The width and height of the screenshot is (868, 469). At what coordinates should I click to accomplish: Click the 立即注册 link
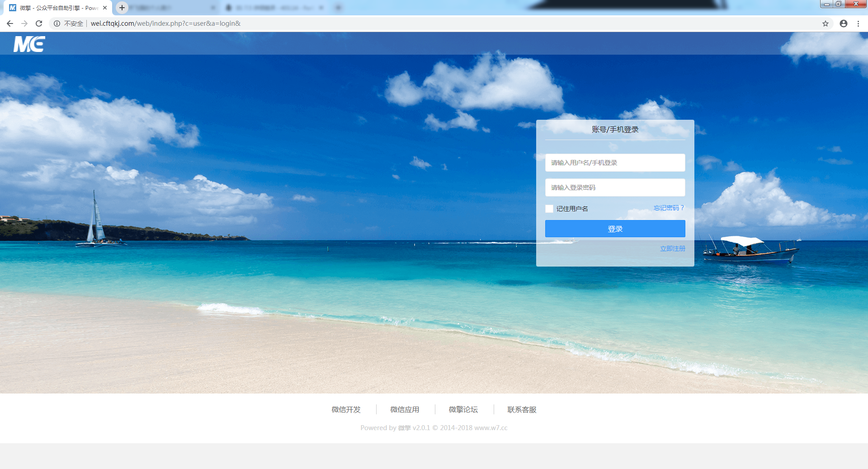pos(672,249)
